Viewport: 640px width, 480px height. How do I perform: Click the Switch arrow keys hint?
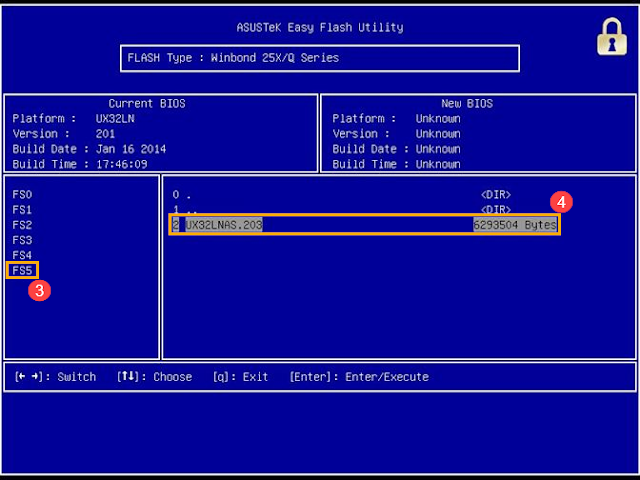click(x=56, y=376)
